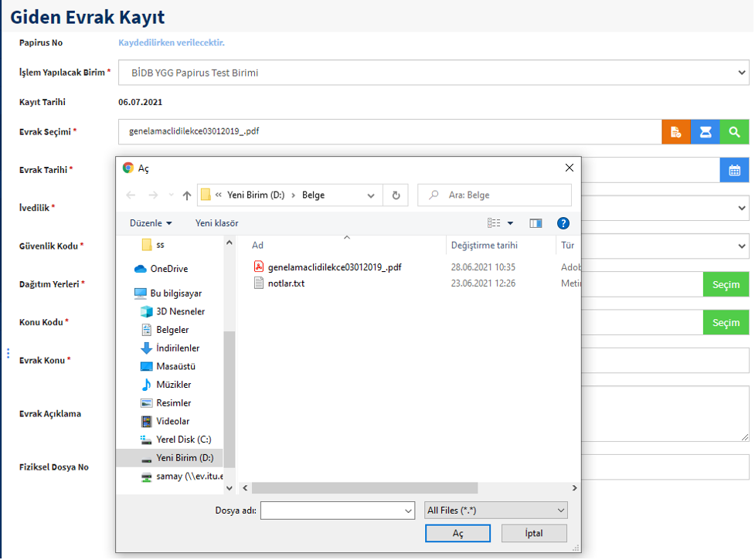The width and height of the screenshot is (755, 560).
Task: Expand İşlem Yapılacak Birim dropdown
Action: point(742,73)
